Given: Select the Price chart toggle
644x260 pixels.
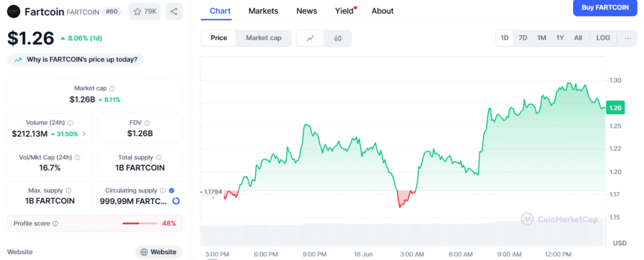Looking at the screenshot, I should 219,38.
